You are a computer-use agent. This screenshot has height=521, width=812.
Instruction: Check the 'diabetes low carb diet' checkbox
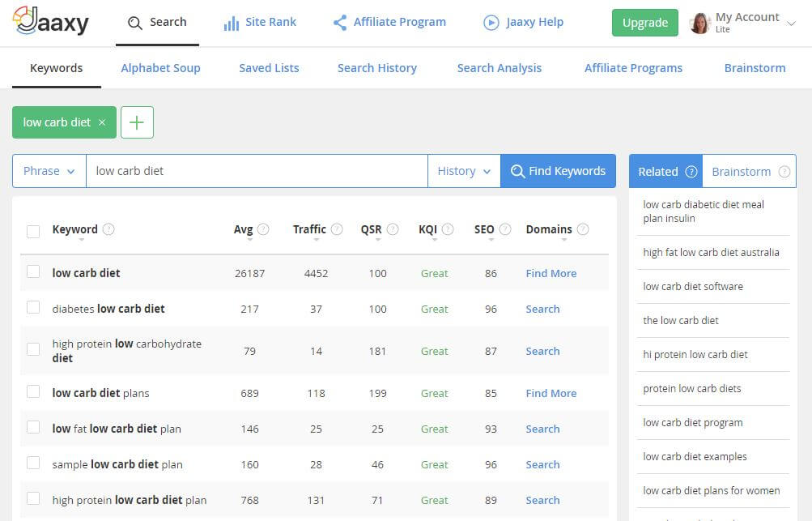click(33, 307)
